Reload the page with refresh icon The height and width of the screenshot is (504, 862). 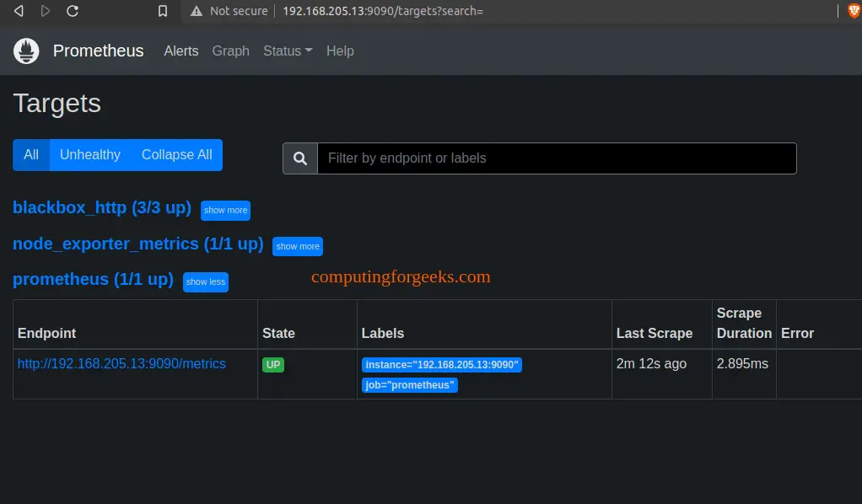[x=73, y=11]
